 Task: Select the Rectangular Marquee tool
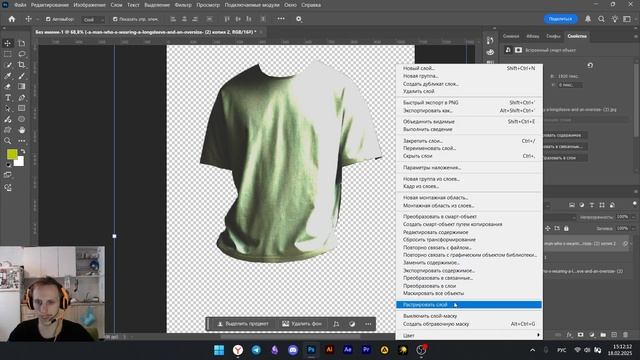pos(8,54)
